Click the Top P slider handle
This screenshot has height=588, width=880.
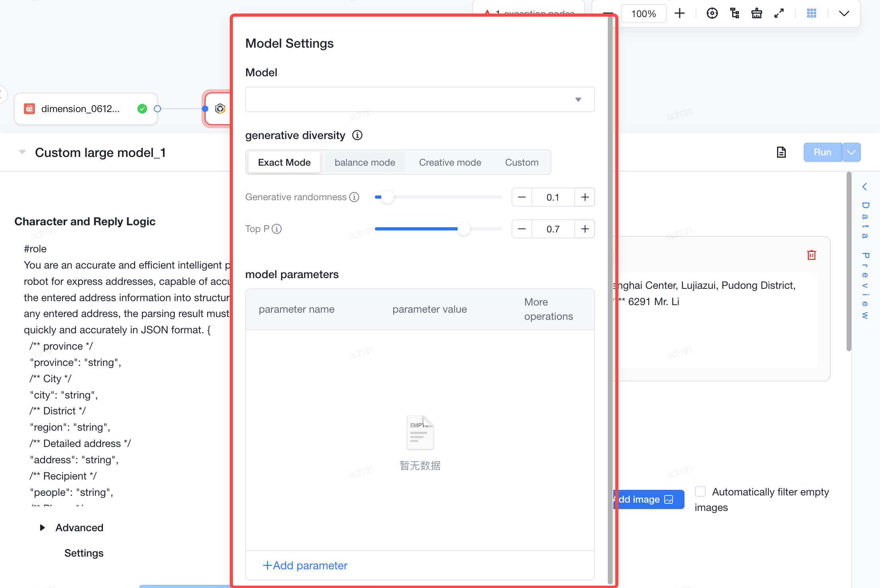point(463,229)
